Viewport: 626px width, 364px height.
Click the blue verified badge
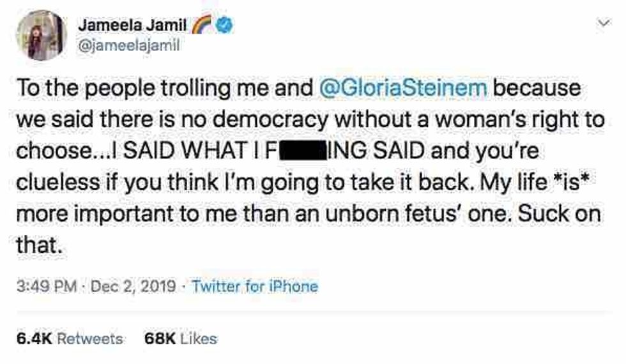(225, 25)
